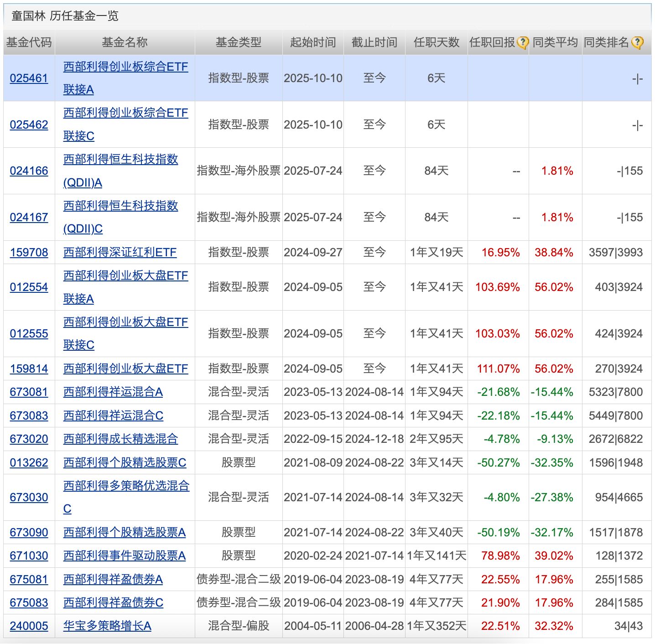This screenshot has width=655, height=644.
Task: Click the help icon beside 同类排名
Action: 637,43
